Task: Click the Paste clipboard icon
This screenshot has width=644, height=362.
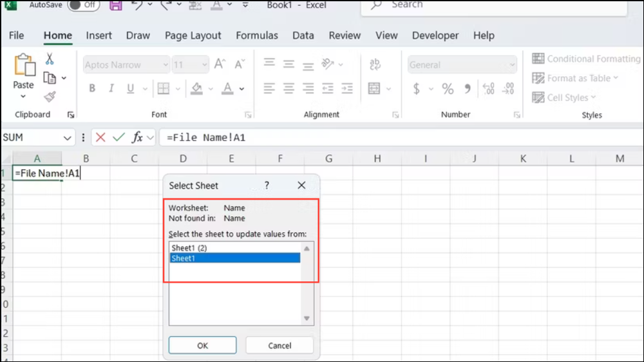Action: (x=24, y=65)
